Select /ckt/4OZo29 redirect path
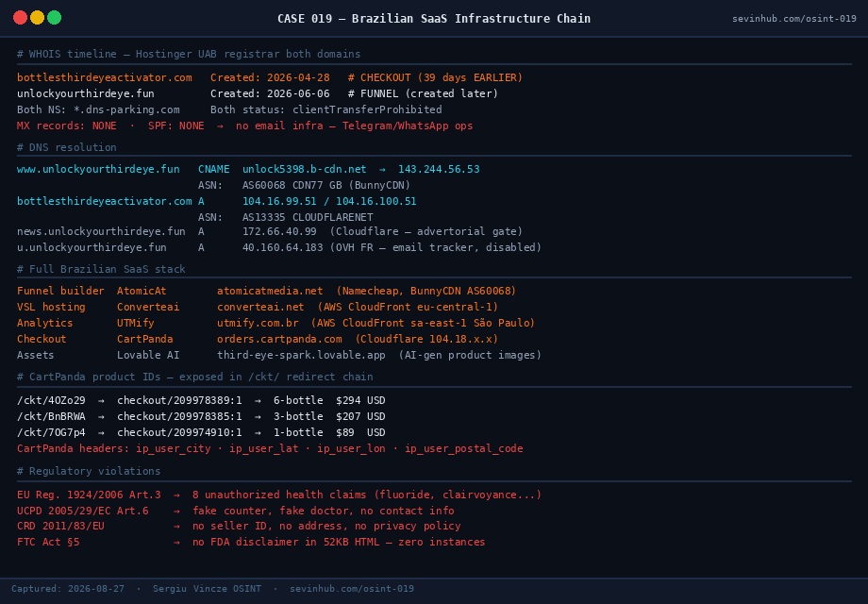Image resolution: width=868 pixels, height=604 pixels. [52, 400]
